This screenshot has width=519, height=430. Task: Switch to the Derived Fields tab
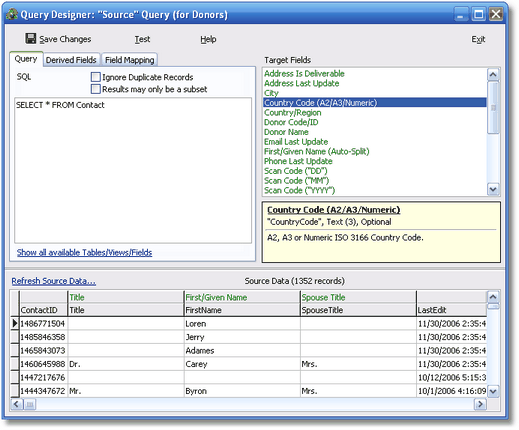coord(71,60)
